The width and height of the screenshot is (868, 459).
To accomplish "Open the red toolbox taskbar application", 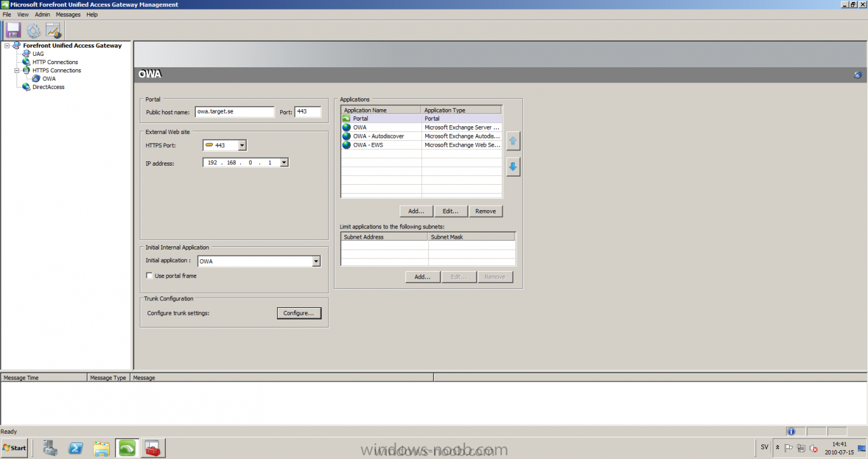I will [x=153, y=448].
